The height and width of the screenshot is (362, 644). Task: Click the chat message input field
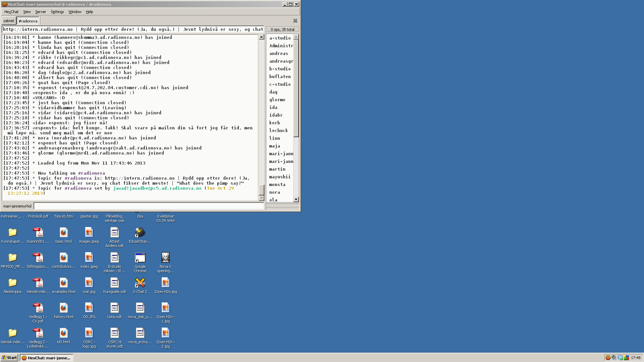[149, 206]
